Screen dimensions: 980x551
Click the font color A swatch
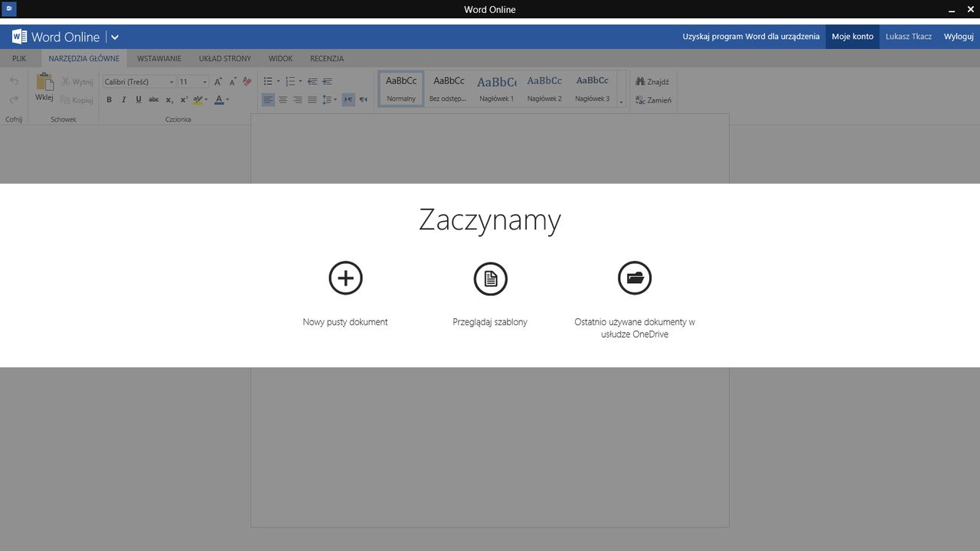[x=219, y=99]
